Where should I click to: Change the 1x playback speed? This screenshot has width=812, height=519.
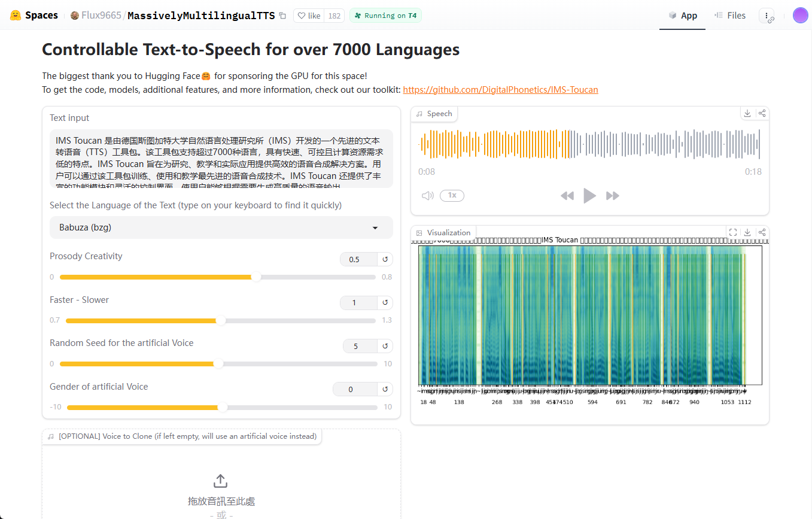tap(452, 196)
